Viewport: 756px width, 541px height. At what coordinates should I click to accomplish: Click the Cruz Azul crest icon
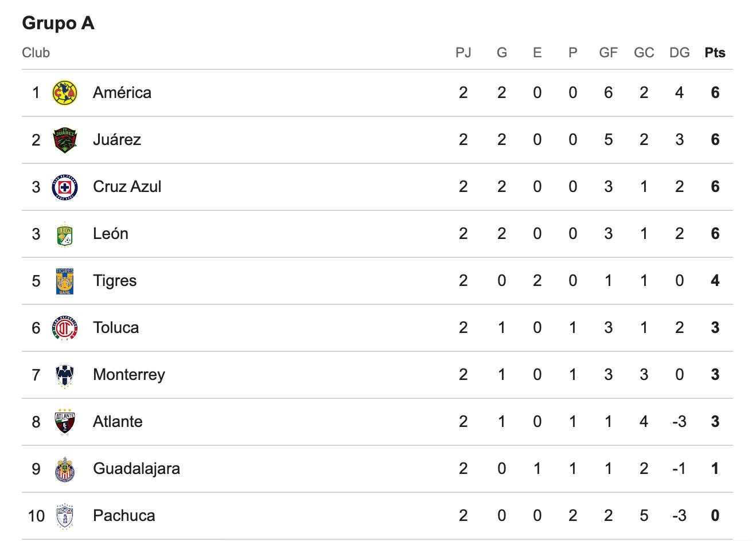coord(65,187)
